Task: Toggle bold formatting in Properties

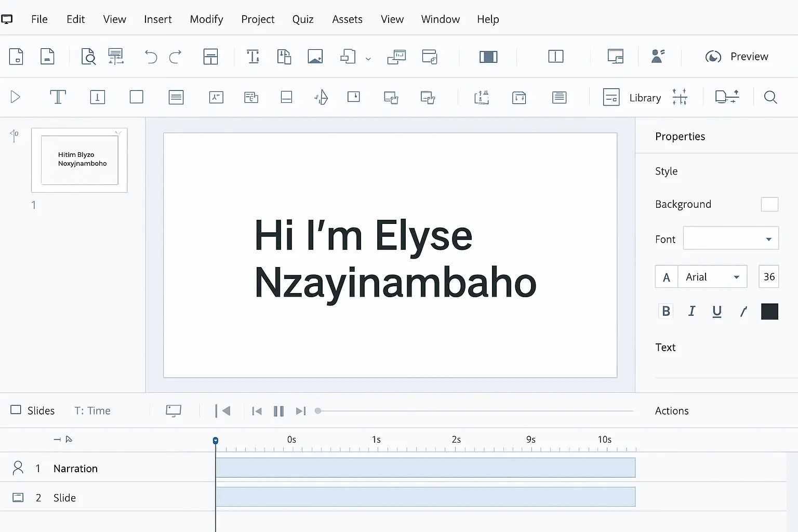Action: [666, 311]
